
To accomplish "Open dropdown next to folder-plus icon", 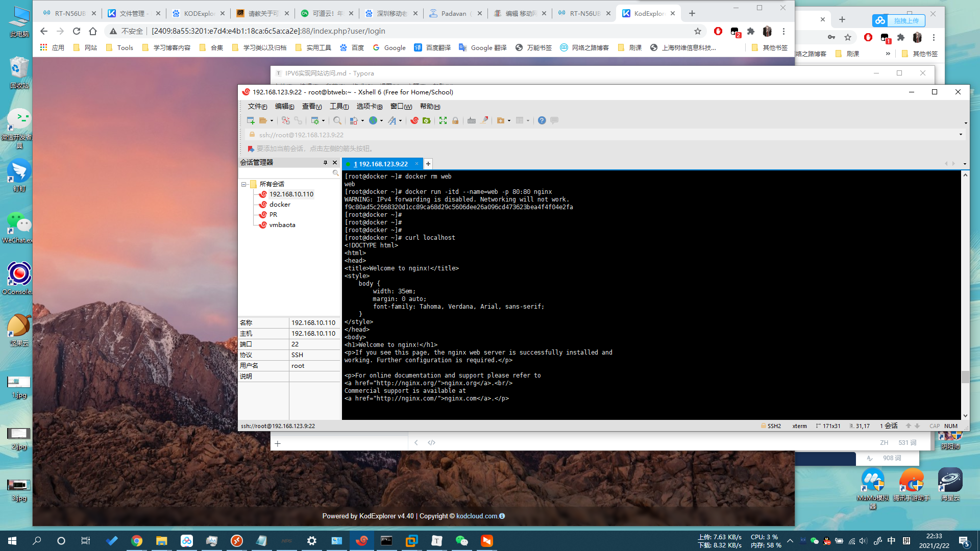I will coord(509,121).
